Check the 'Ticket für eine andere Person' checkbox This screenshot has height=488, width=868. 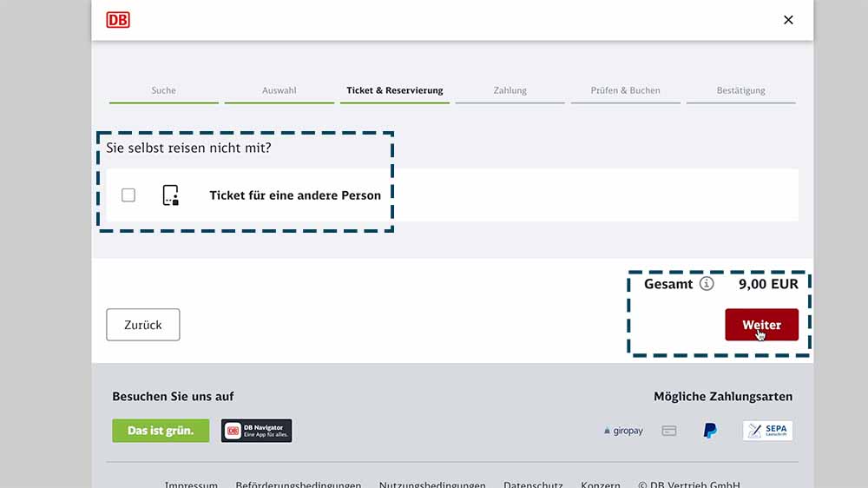128,195
